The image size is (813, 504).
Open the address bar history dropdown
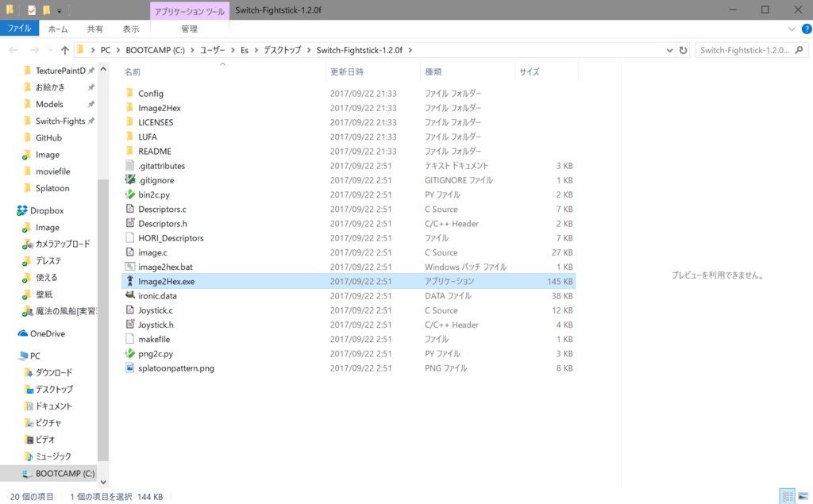tap(669, 50)
